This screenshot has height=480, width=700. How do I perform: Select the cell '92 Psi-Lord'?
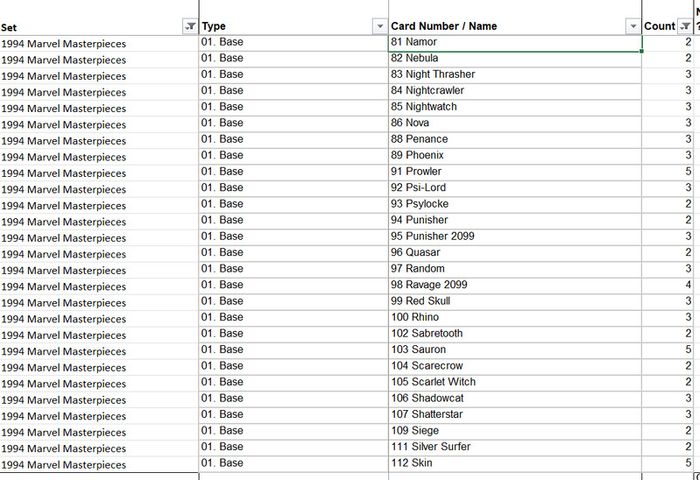pyautogui.click(x=515, y=189)
